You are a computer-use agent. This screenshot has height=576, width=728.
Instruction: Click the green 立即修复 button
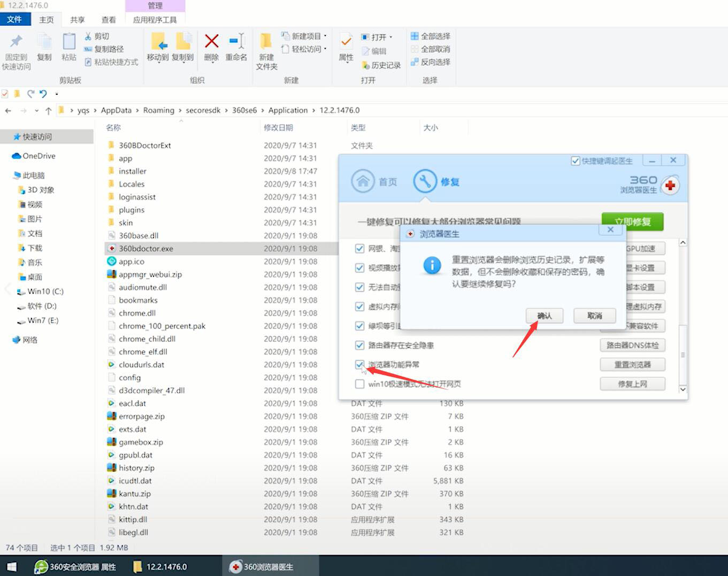633,221
